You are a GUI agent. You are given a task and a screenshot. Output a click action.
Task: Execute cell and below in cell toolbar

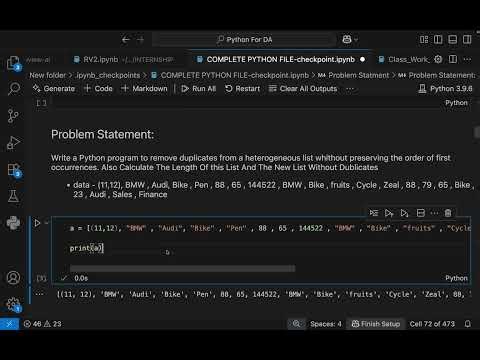405,213
